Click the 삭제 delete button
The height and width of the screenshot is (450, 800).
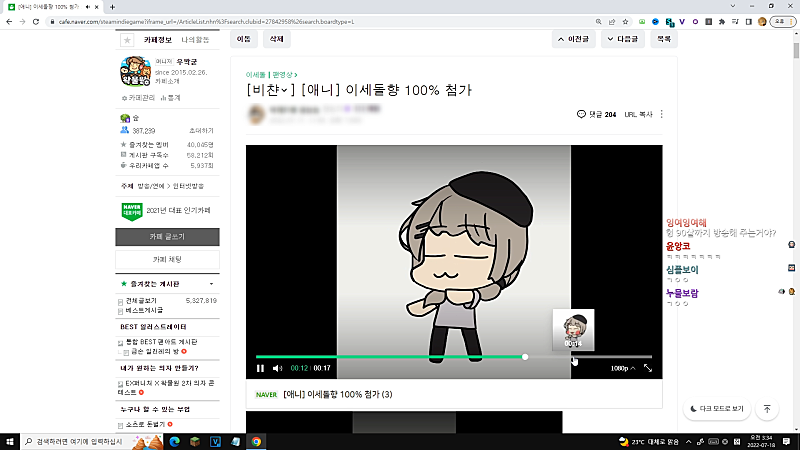(277, 39)
